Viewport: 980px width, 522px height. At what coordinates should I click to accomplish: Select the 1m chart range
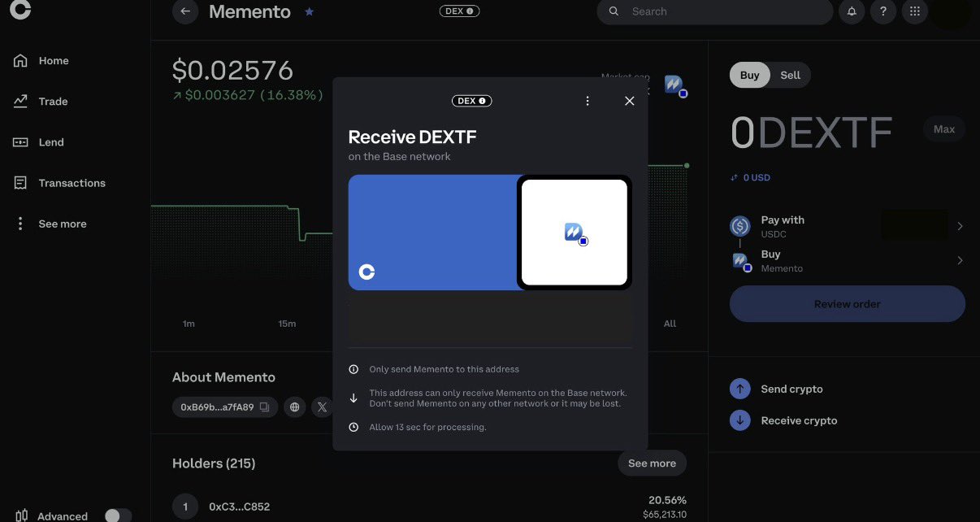[x=189, y=324]
